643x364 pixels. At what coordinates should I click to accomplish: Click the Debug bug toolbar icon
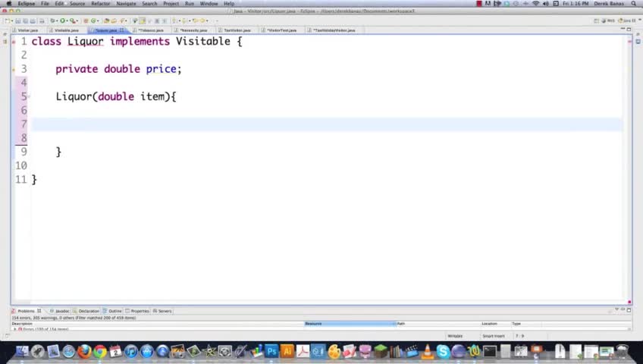pyautogui.click(x=52, y=20)
